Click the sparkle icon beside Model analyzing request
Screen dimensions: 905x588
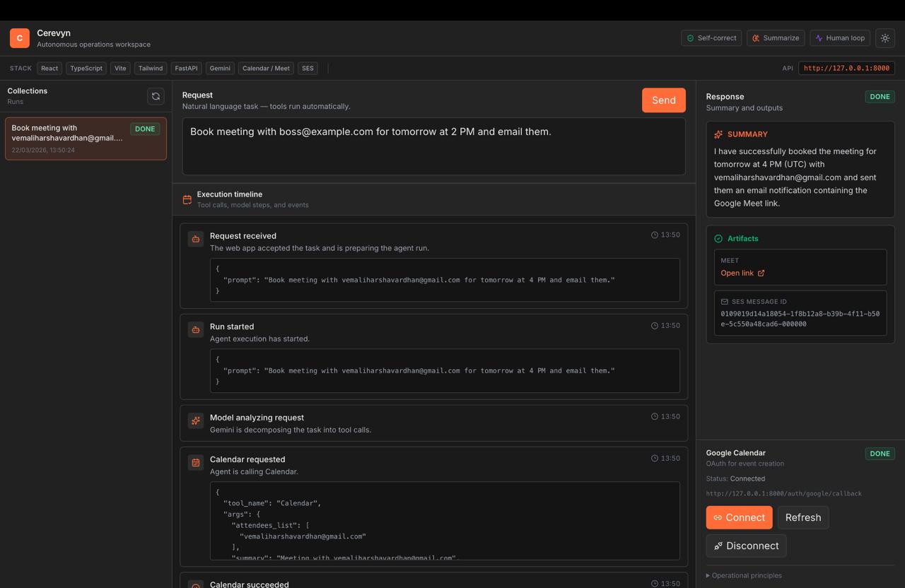click(196, 421)
